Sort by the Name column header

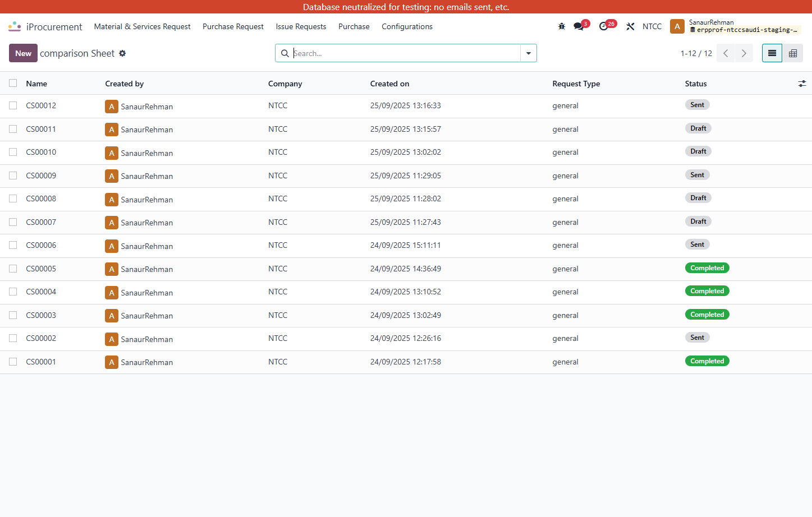tap(36, 84)
